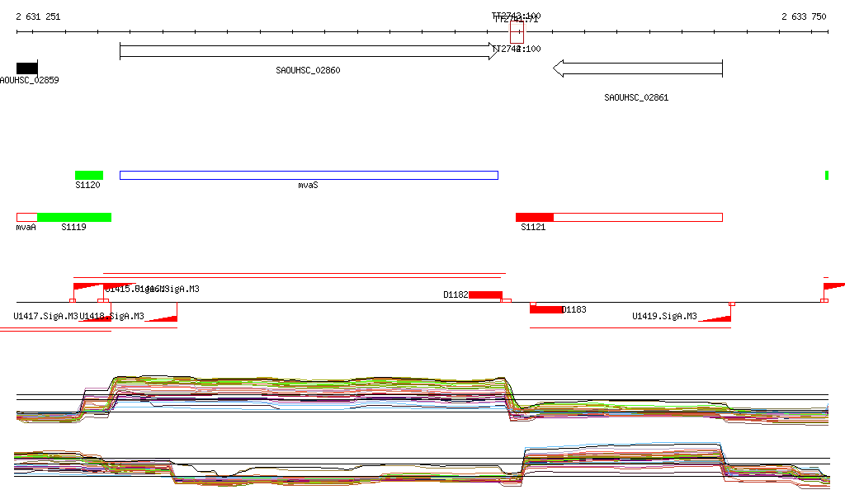
Task: Click the TT2742:100 terminator label
Action: tap(517, 49)
